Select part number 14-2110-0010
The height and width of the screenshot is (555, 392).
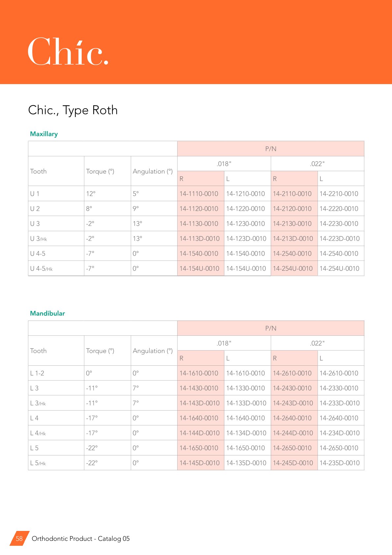pyautogui.click(x=292, y=194)
